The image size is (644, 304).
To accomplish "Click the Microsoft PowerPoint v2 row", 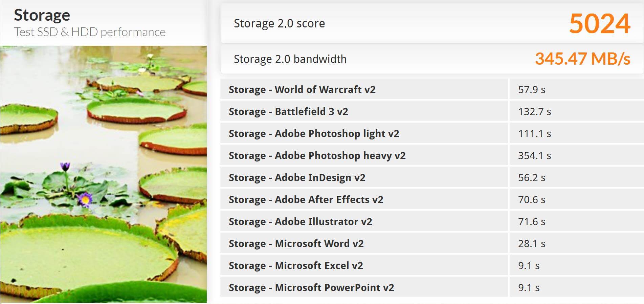I will tap(311, 287).
